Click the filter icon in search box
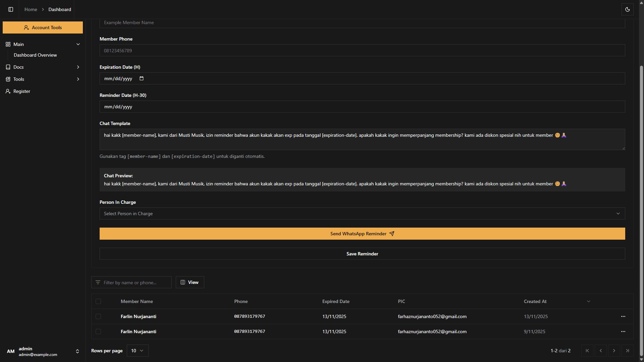Image resolution: width=644 pixels, height=362 pixels. tap(98, 282)
